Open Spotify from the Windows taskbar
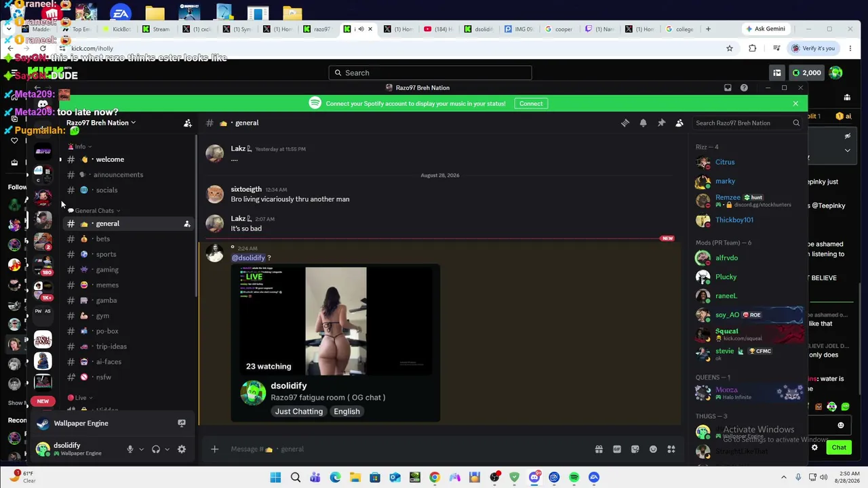The height and width of the screenshot is (488, 868). tap(574, 477)
